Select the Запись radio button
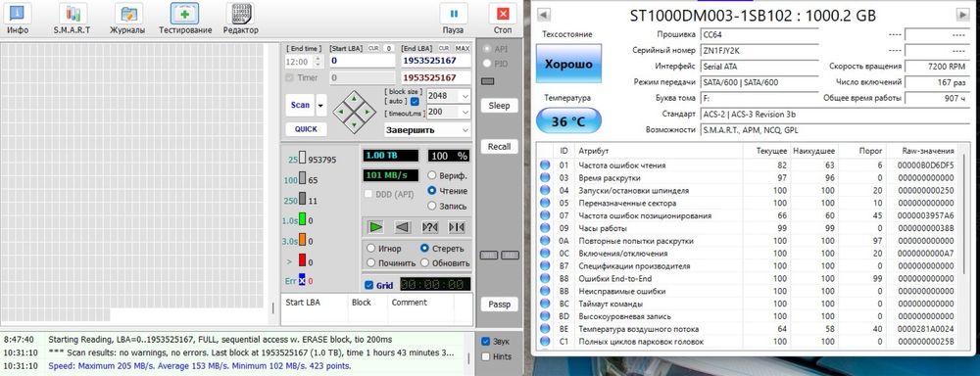 432,206
